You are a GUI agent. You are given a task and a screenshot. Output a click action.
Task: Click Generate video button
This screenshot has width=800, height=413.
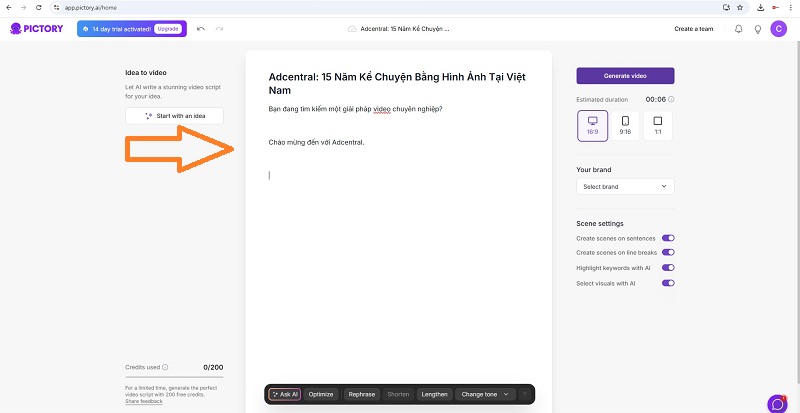point(625,76)
